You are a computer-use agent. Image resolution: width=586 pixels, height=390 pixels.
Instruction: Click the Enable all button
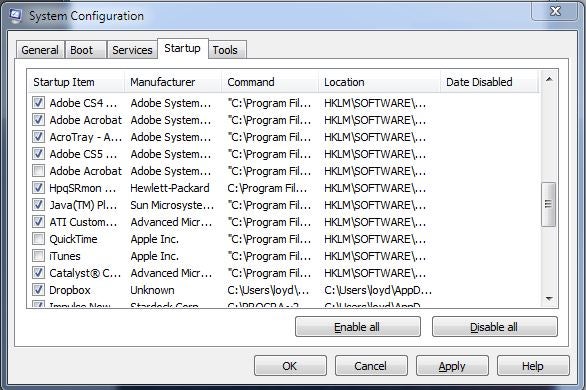point(358,327)
